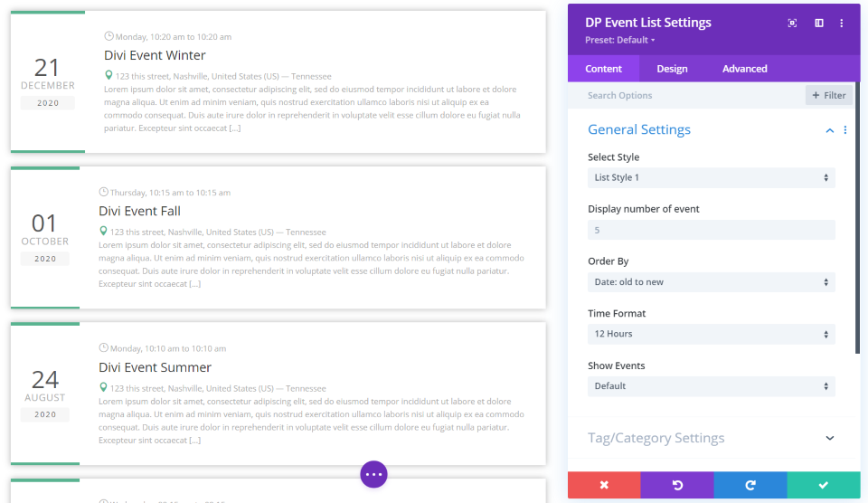Click the Filter button

coord(829,95)
